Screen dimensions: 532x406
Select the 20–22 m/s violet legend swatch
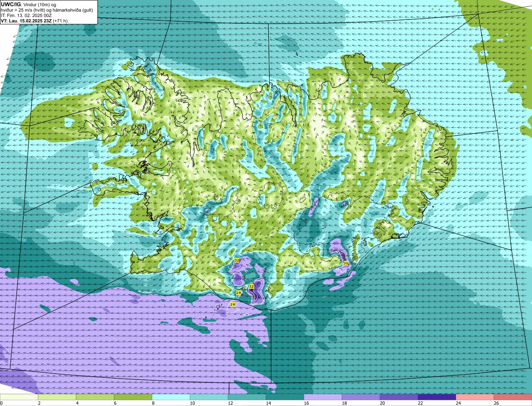pos(399,397)
